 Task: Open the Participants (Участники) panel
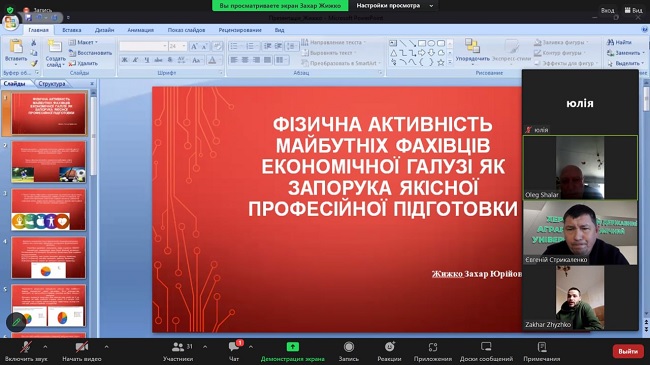(x=178, y=347)
